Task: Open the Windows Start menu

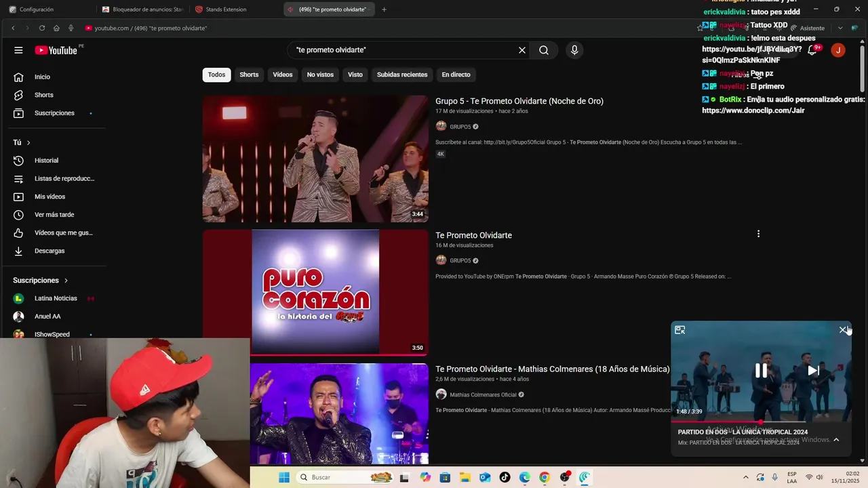Action: pyautogui.click(x=284, y=477)
